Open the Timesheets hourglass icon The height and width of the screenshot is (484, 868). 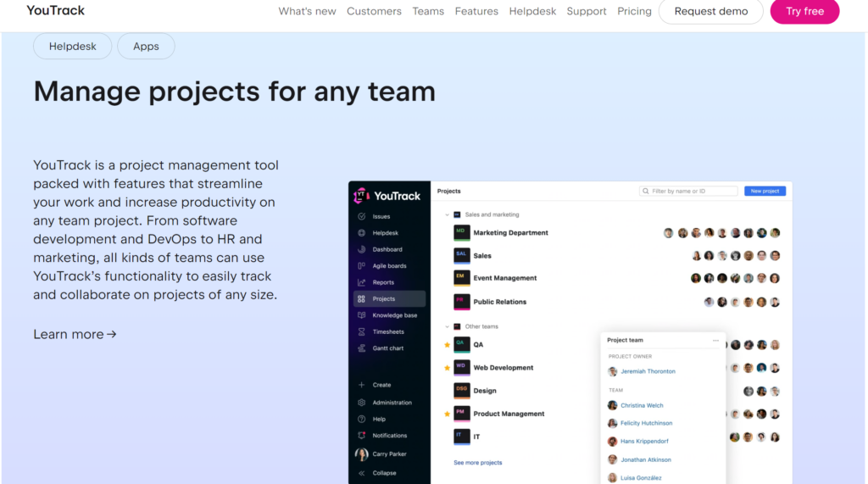[x=362, y=331]
